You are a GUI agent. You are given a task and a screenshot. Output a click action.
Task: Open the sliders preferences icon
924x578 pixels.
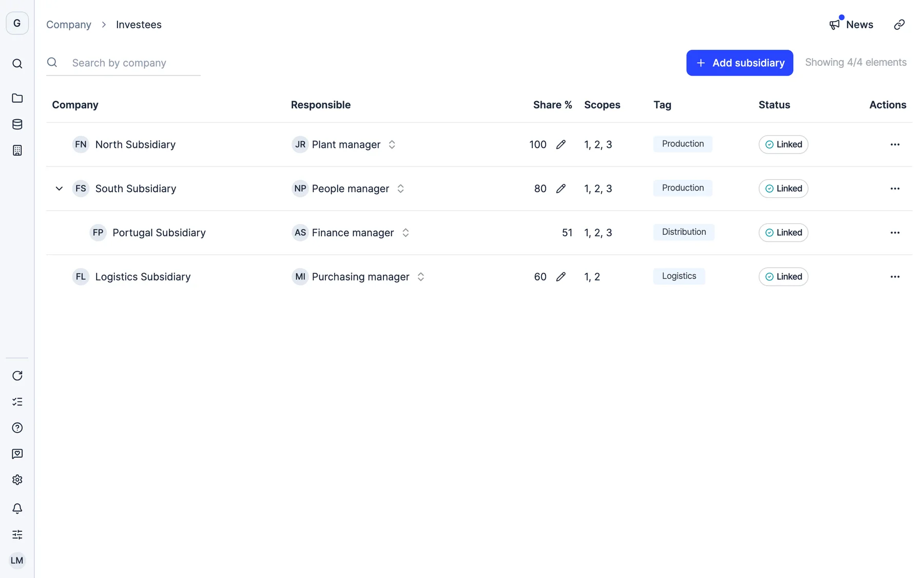click(x=17, y=534)
